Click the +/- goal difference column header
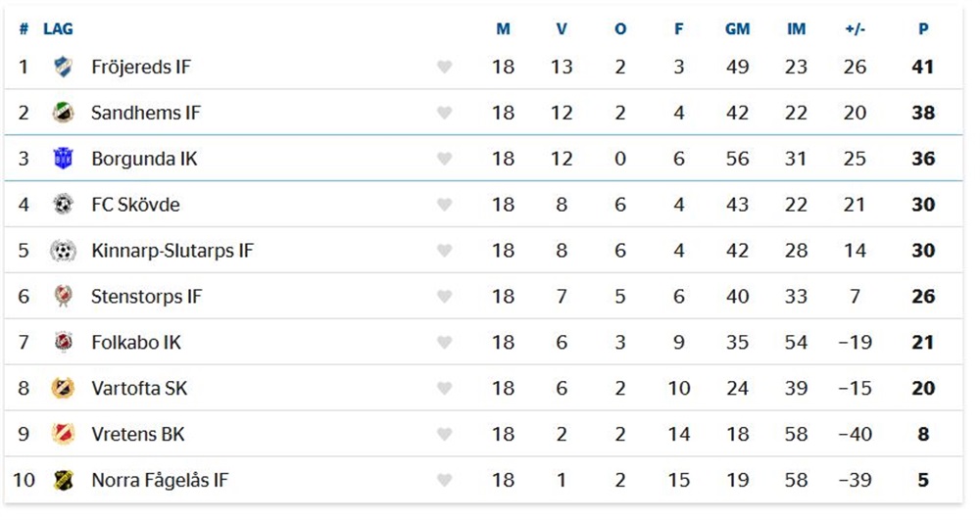 pos(855,29)
